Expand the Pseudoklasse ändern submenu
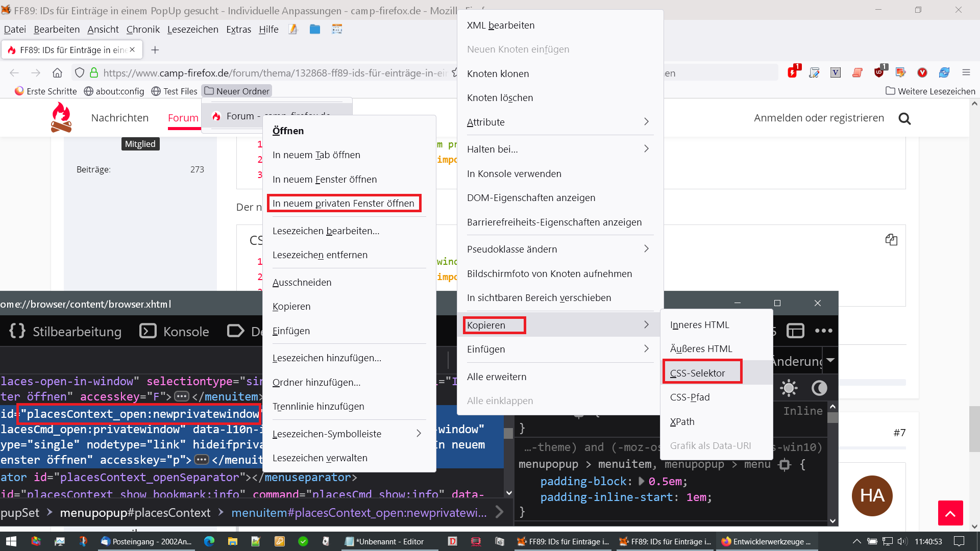Screen dimensions: 980x551 [x=560, y=249]
